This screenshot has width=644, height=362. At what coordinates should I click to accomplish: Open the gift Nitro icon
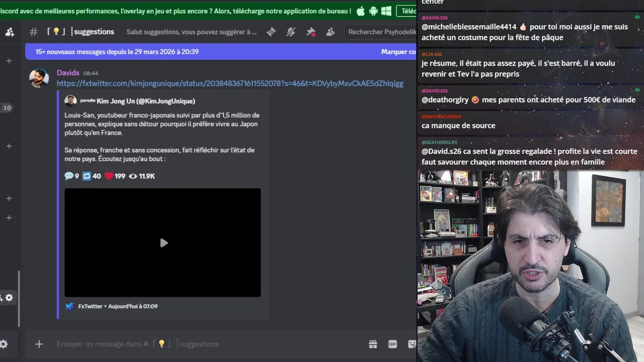(373, 344)
